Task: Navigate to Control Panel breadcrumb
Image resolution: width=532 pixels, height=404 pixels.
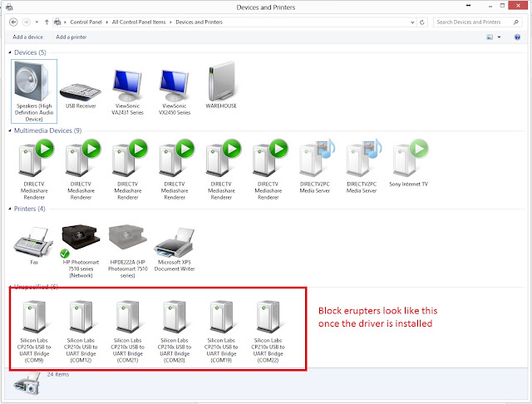Action: 86,22
